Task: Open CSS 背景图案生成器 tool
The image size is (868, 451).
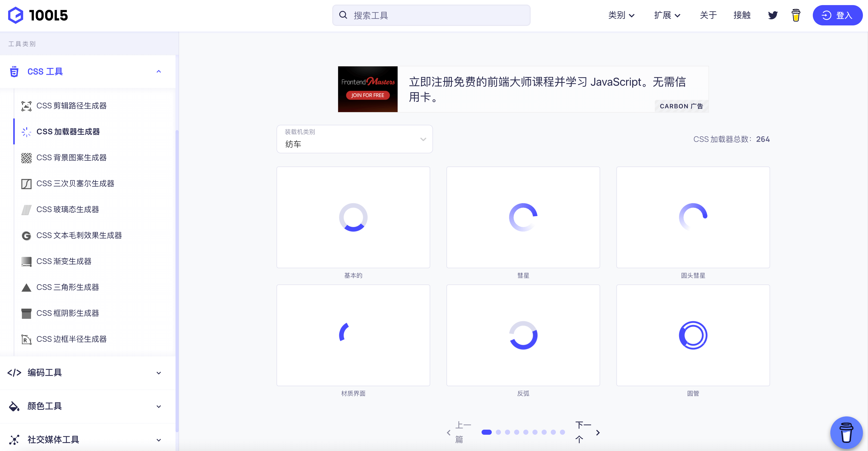Action: pos(71,158)
